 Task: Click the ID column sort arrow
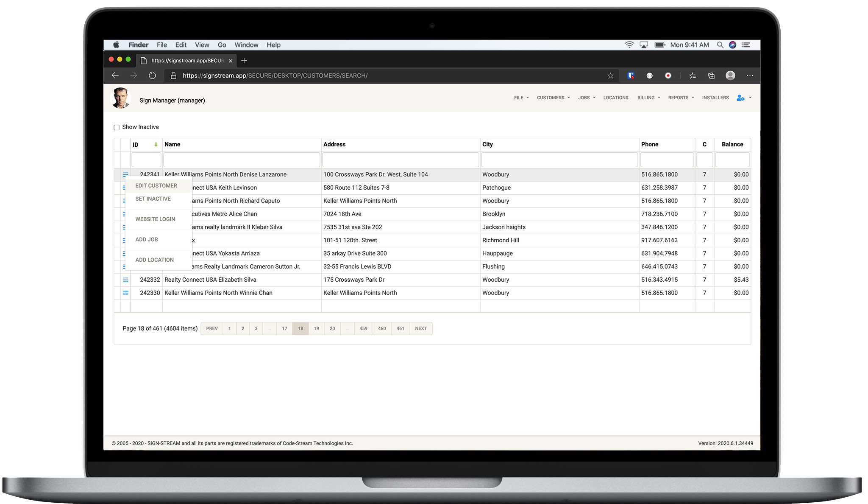click(156, 145)
